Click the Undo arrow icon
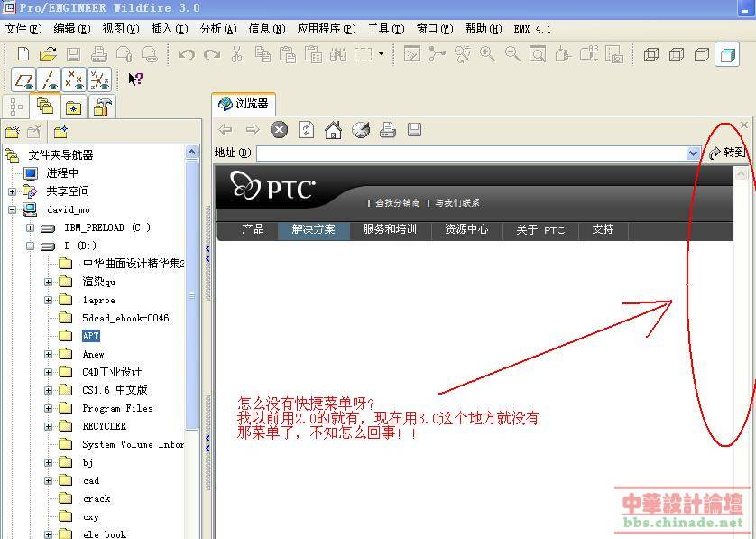 tap(187, 54)
